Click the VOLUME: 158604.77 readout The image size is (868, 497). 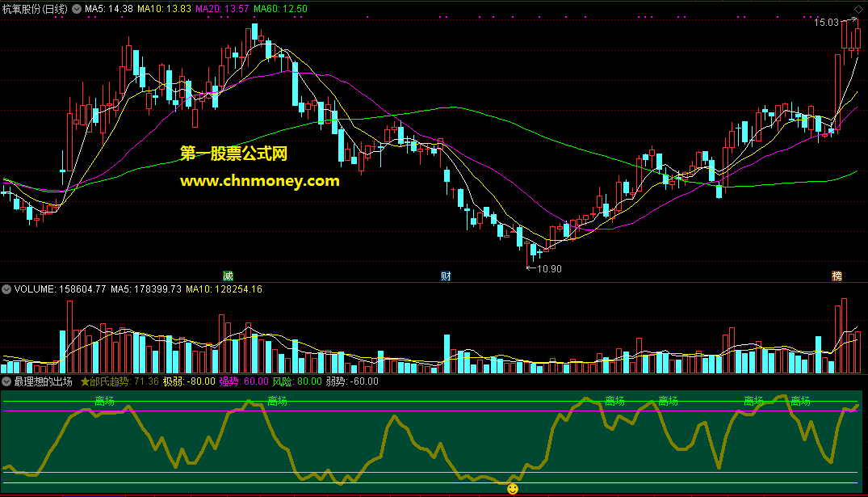coord(60,289)
